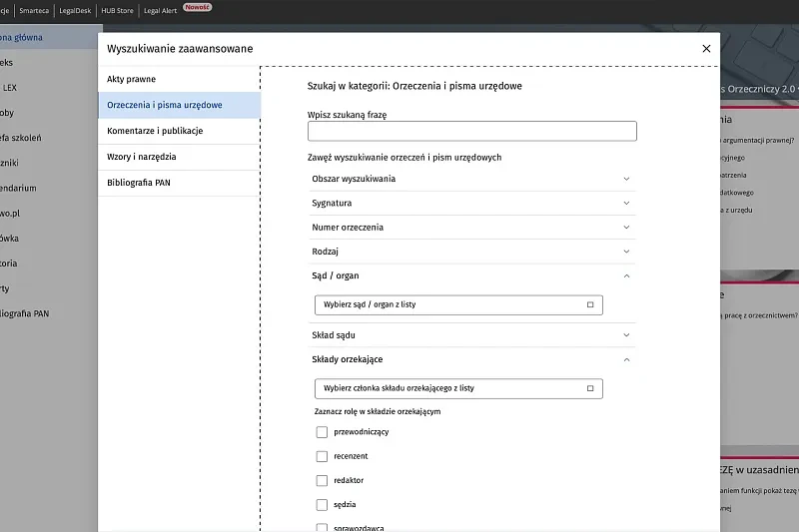
Task: Check the recenzent checkbox
Action: tap(322, 456)
